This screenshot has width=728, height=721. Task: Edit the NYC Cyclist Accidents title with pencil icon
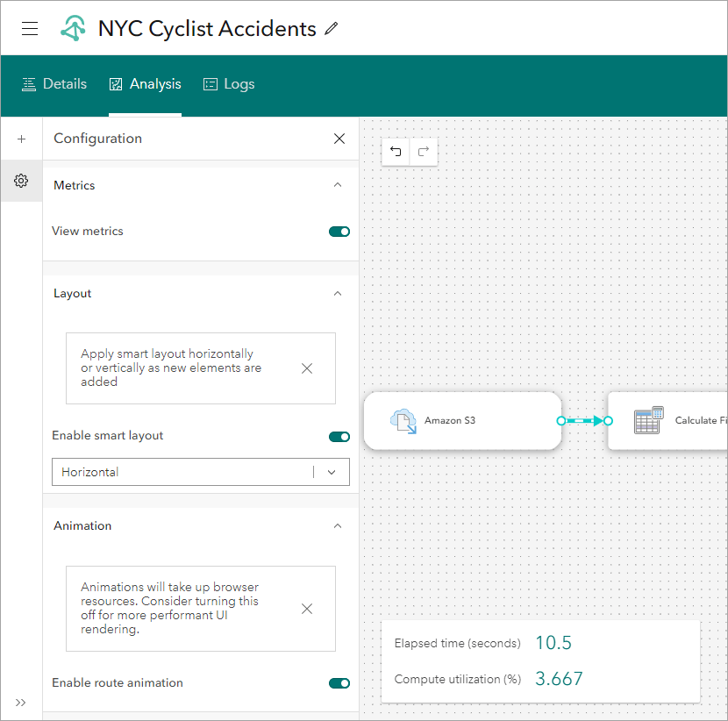[x=331, y=29]
